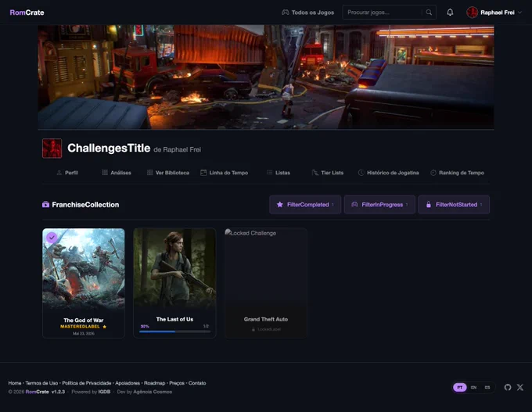Click the Linha do Tempo calendar icon

[x=203, y=173]
